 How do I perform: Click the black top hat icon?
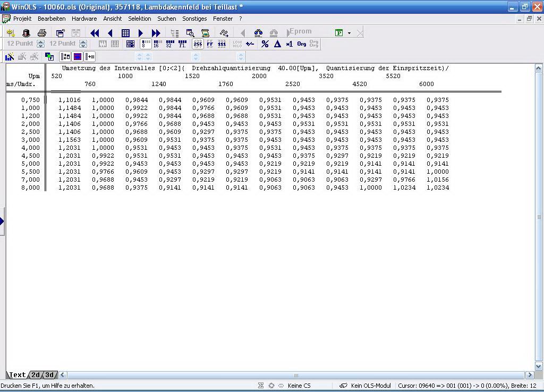click(26, 33)
